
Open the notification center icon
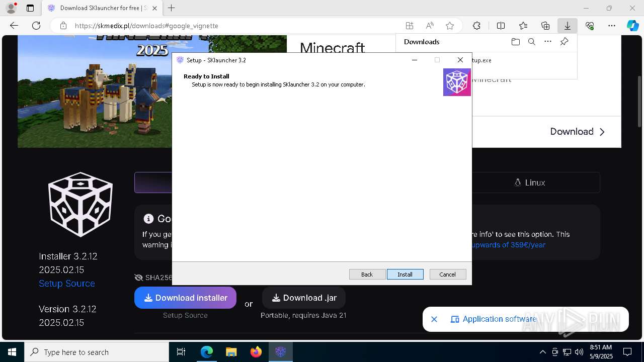tap(627, 352)
